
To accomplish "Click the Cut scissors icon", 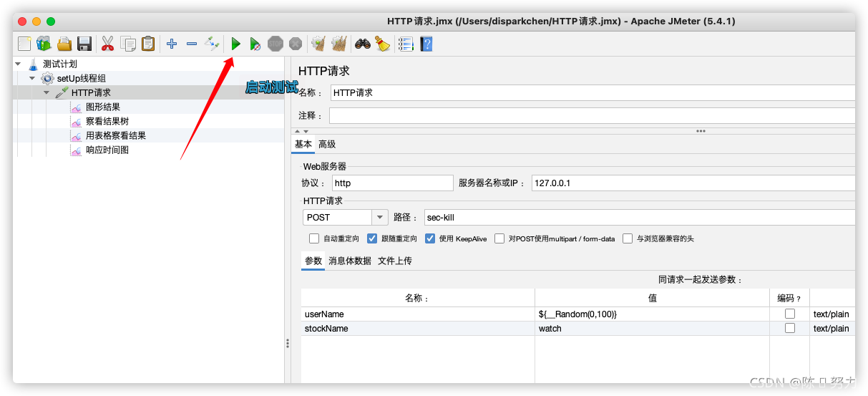I will (108, 44).
